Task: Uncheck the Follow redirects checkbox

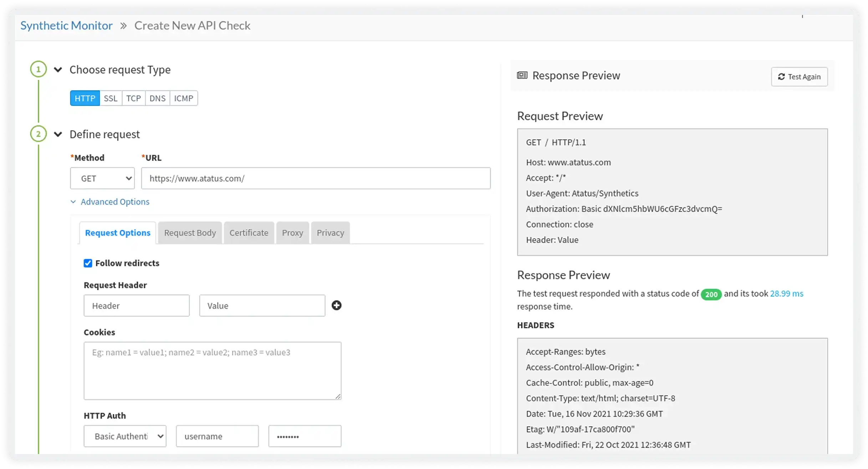Action: point(88,263)
